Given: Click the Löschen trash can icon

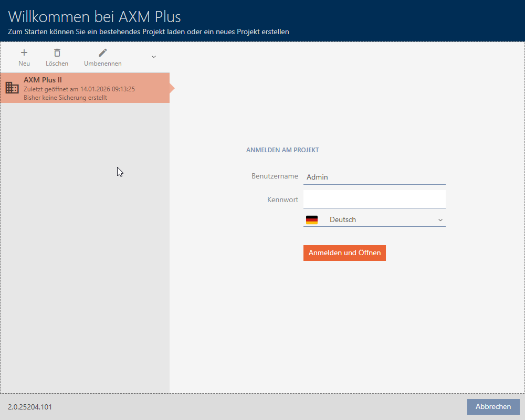Looking at the screenshot, I should 57,52.
